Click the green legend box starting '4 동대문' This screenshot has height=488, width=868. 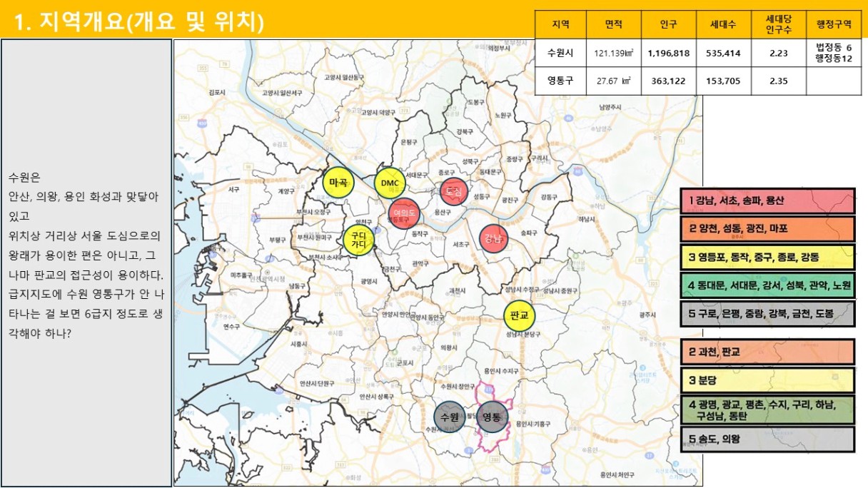click(x=767, y=285)
